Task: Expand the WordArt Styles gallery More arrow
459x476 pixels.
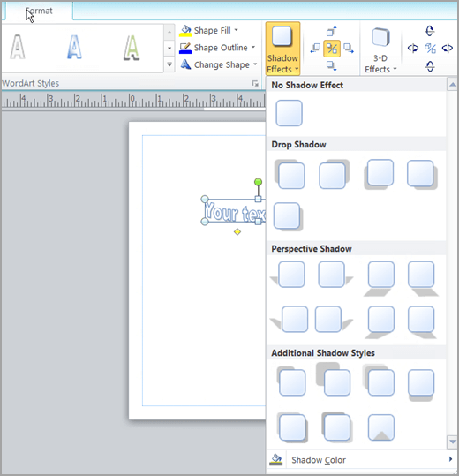Action: pos(169,64)
